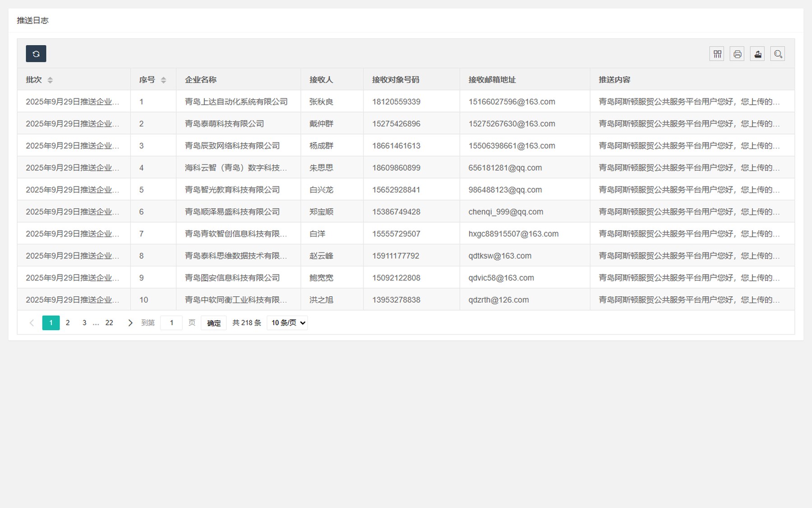Click the refresh table button
The height and width of the screenshot is (508, 812).
36,54
